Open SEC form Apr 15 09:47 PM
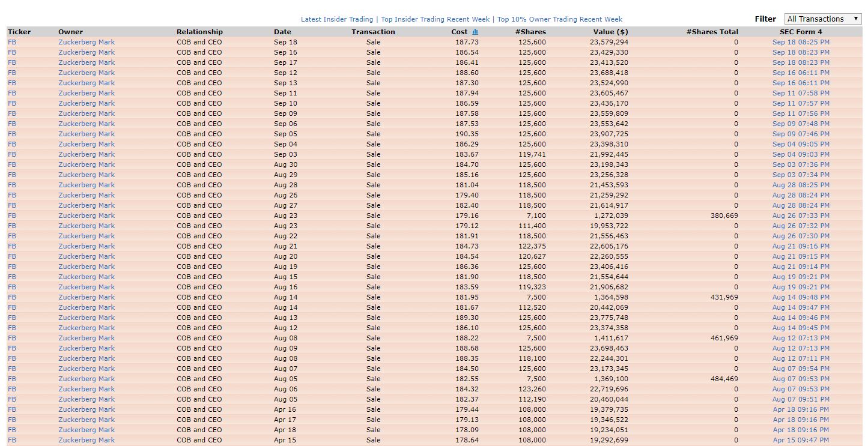The image size is (868, 446). point(801,440)
